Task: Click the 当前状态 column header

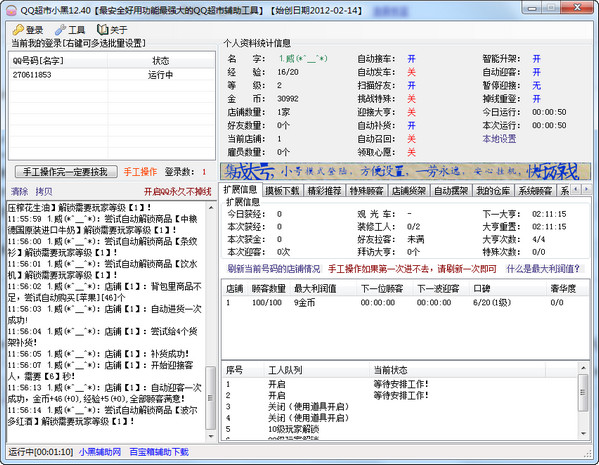Action: point(457,370)
